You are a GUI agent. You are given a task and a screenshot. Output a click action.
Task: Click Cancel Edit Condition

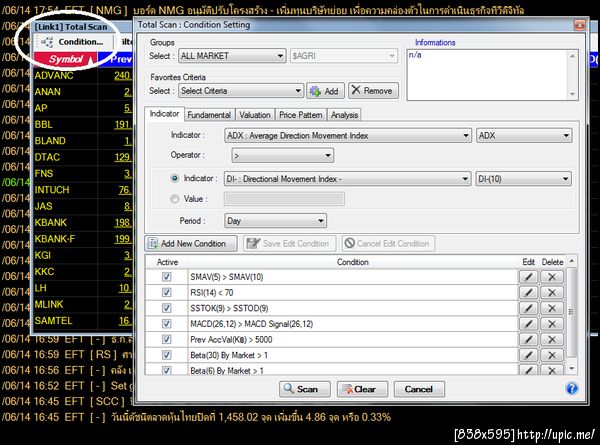coord(388,243)
